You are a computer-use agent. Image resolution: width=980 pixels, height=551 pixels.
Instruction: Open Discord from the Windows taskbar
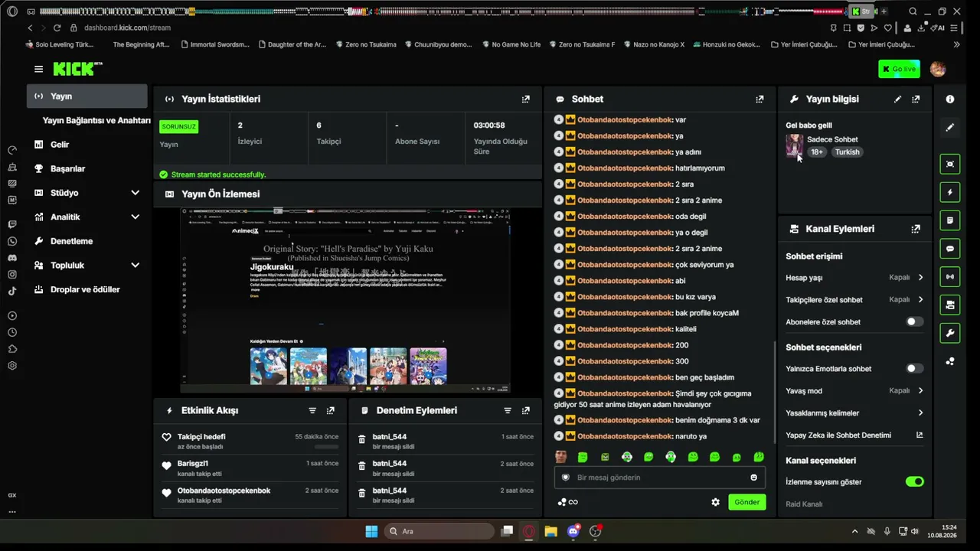coord(573,532)
